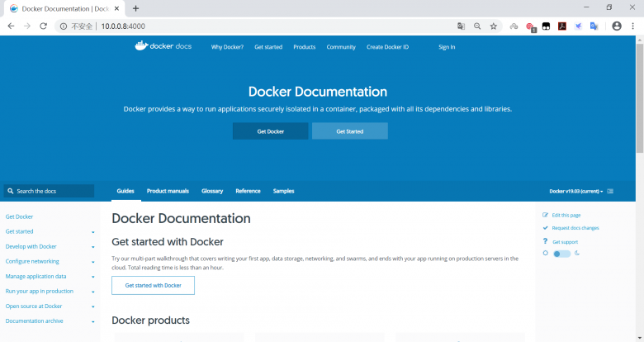The height and width of the screenshot is (342, 644).
Task: Toggle the night mode switch
Action: (562, 254)
